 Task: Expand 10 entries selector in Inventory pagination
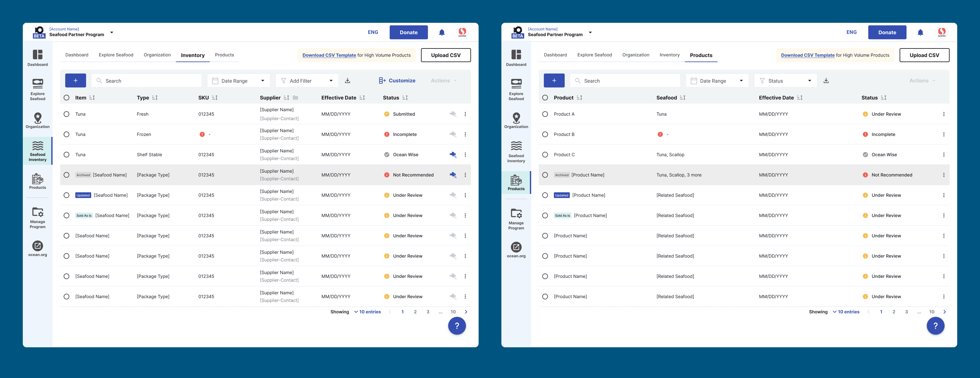pyautogui.click(x=367, y=312)
